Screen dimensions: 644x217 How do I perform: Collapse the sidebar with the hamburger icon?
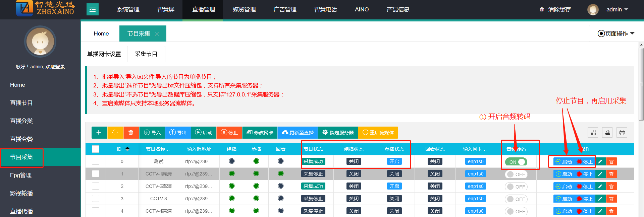coord(92,9)
